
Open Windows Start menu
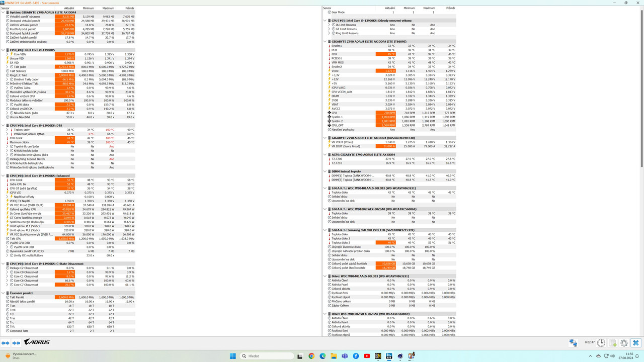[233, 356]
